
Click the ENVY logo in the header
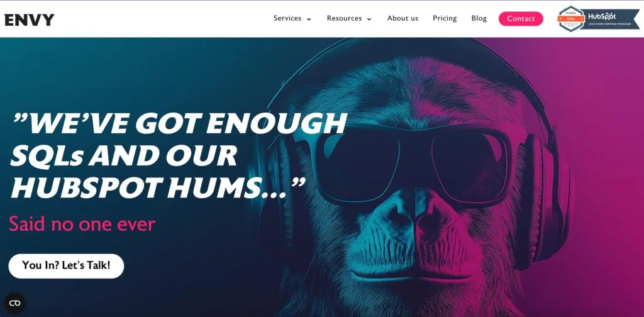point(29,19)
